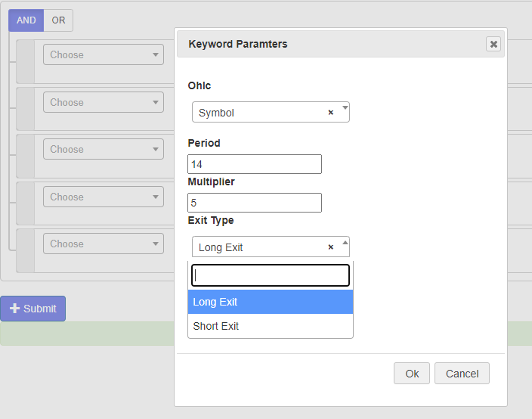The height and width of the screenshot is (419, 532).
Task: Collapse the Exit Type dropdown arrow
Action: (x=345, y=243)
